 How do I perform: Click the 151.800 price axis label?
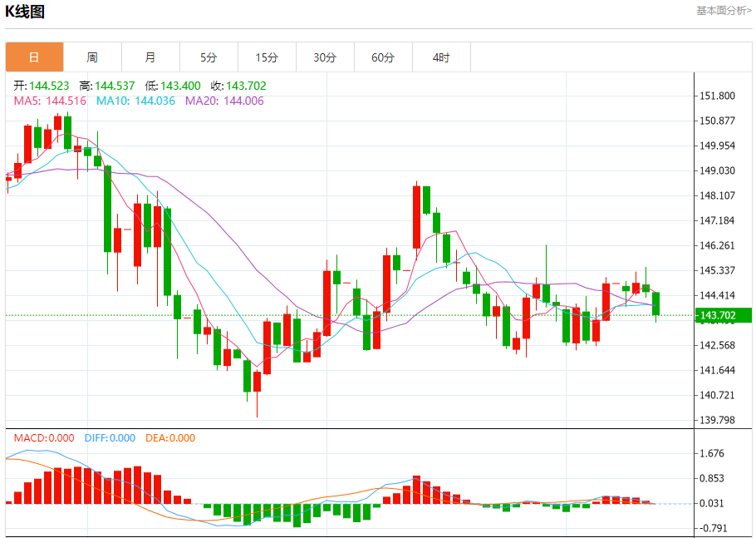point(718,96)
